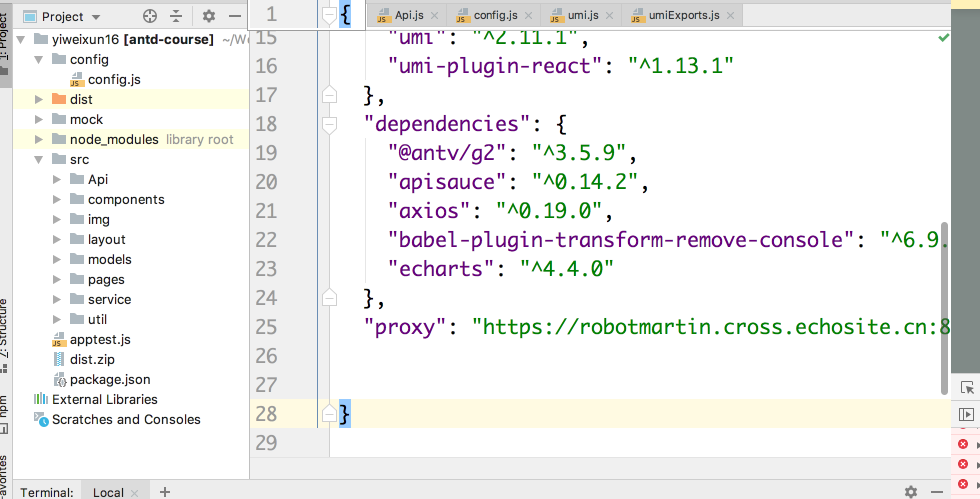Hide the Project panel with minus icon

click(235, 16)
